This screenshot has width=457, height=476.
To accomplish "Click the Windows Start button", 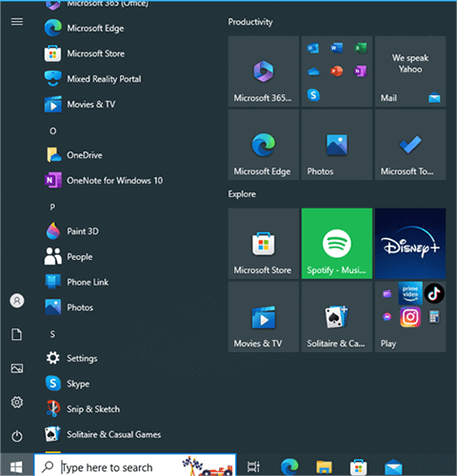I will click(x=16, y=466).
